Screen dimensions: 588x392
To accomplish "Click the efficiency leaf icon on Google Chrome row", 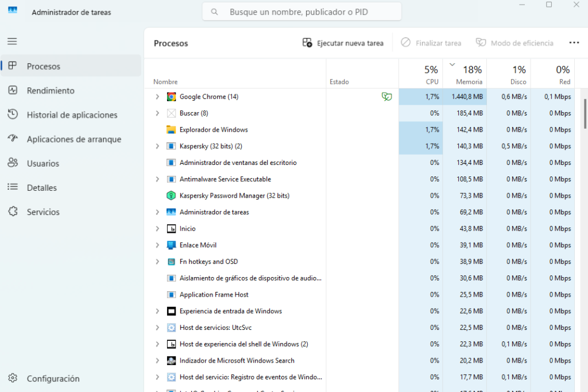I will (x=388, y=97).
